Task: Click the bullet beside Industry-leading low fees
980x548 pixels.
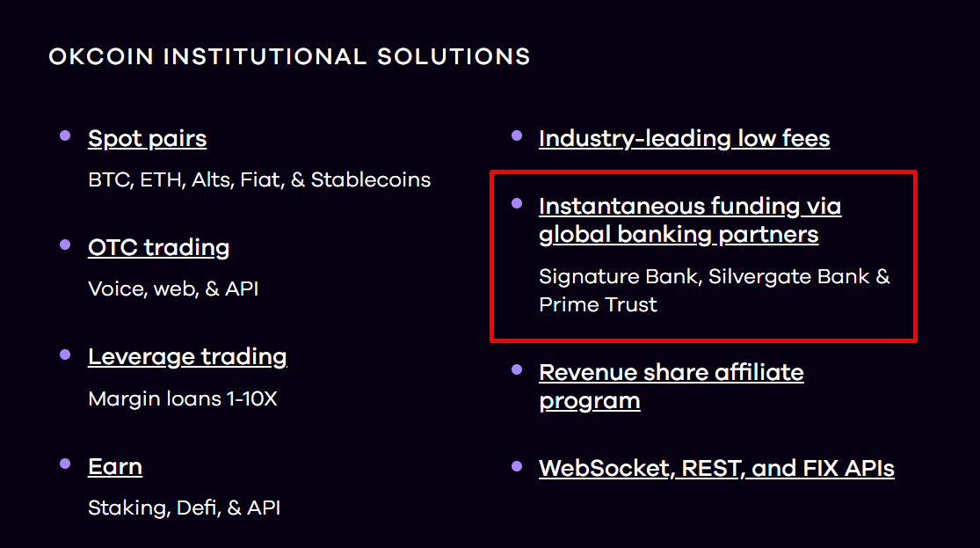Action: (x=517, y=135)
